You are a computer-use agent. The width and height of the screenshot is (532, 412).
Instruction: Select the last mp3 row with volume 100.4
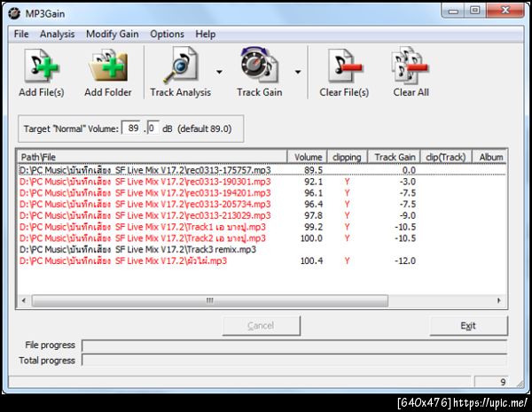(x=262, y=260)
